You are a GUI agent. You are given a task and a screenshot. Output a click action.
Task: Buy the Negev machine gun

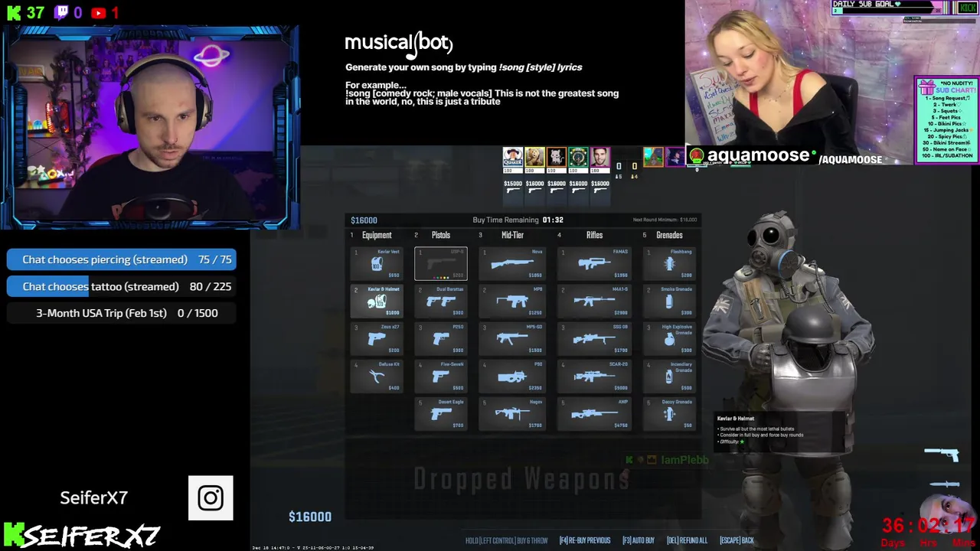[x=512, y=413]
